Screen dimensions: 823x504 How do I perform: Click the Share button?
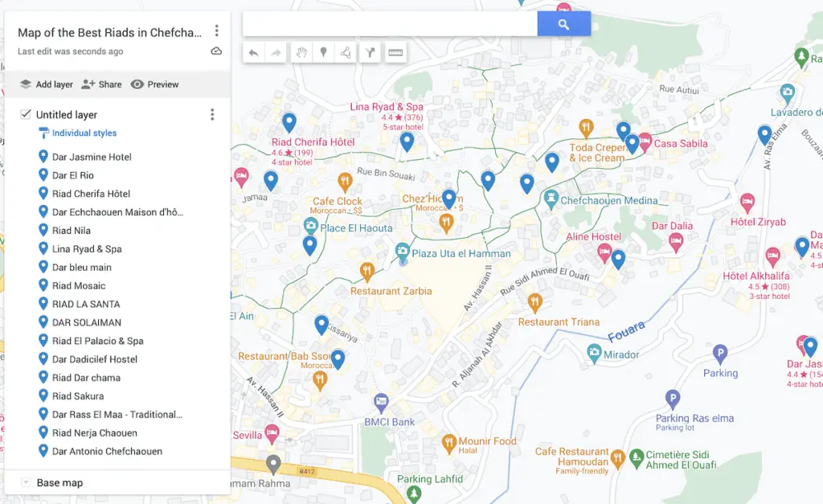coord(101,84)
